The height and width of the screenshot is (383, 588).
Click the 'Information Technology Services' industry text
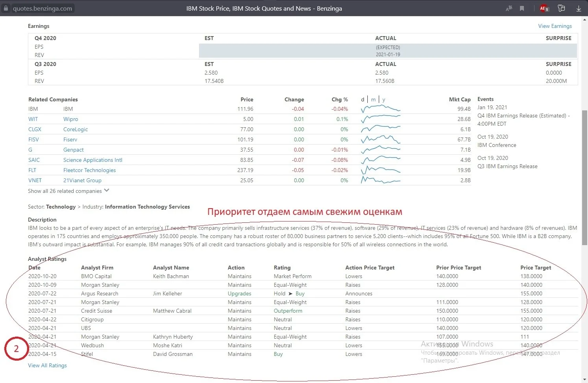click(x=147, y=207)
